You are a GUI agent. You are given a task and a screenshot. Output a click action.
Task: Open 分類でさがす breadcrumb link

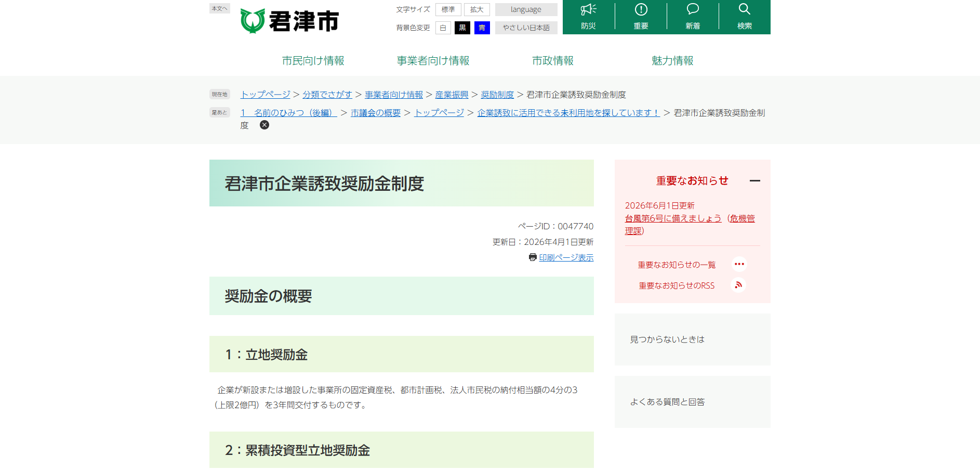pos(327,94)
